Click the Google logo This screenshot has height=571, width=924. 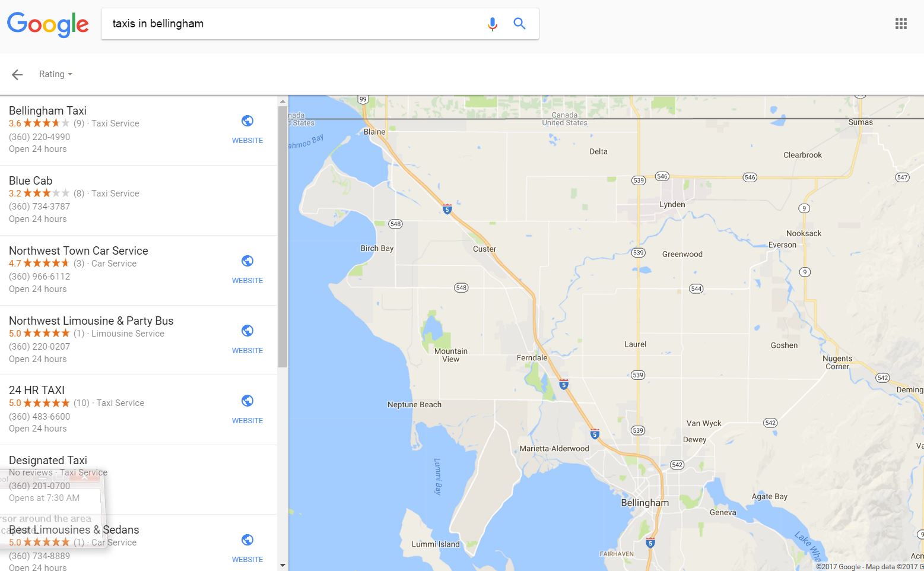[x=48, y=24]
